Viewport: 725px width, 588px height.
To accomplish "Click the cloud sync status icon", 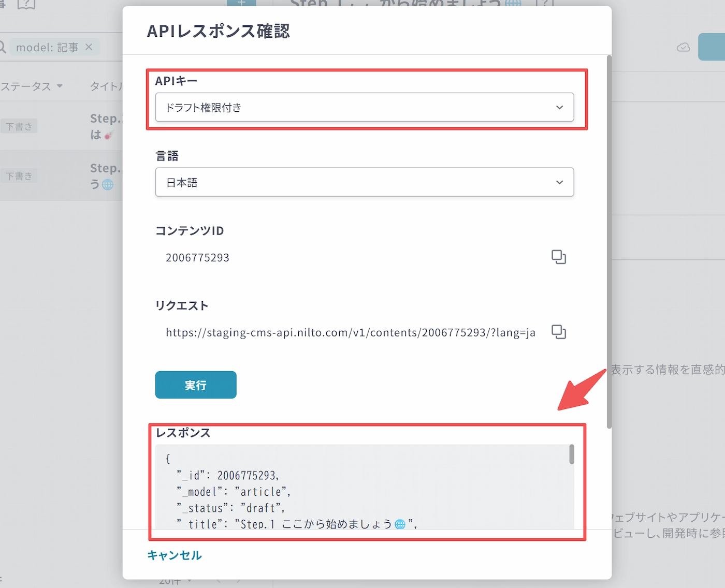I will [683, 48].
